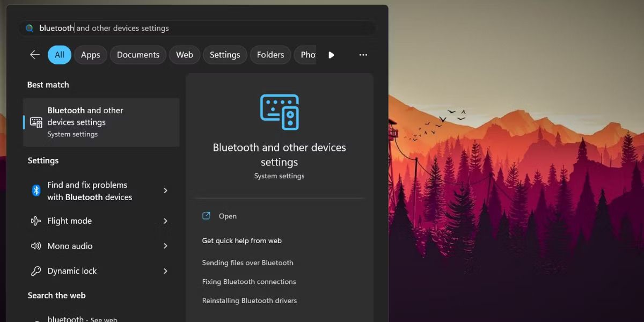Click the Dynamic lock key icon
644x322 pixels.
pos(36,271)
